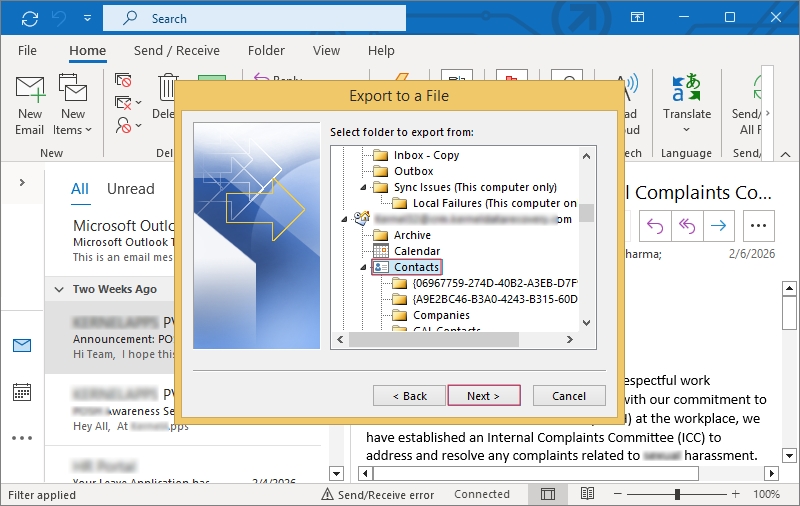The height and width of the screenshot is (506, 800).
Task: Show All messages tab
Action: tap(80, 189)
